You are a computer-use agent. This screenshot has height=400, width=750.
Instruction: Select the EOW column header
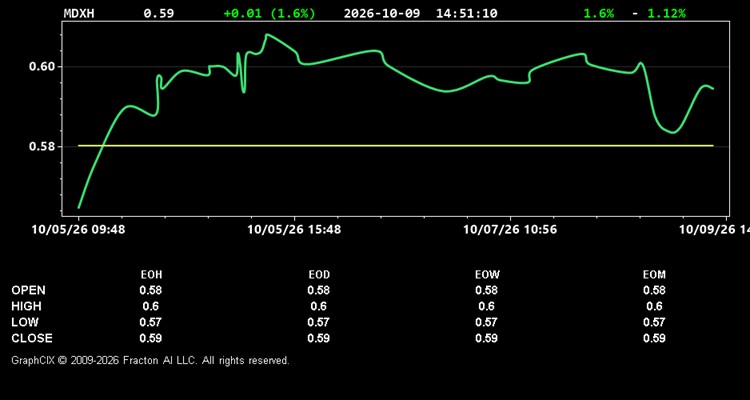click(487, 275)
